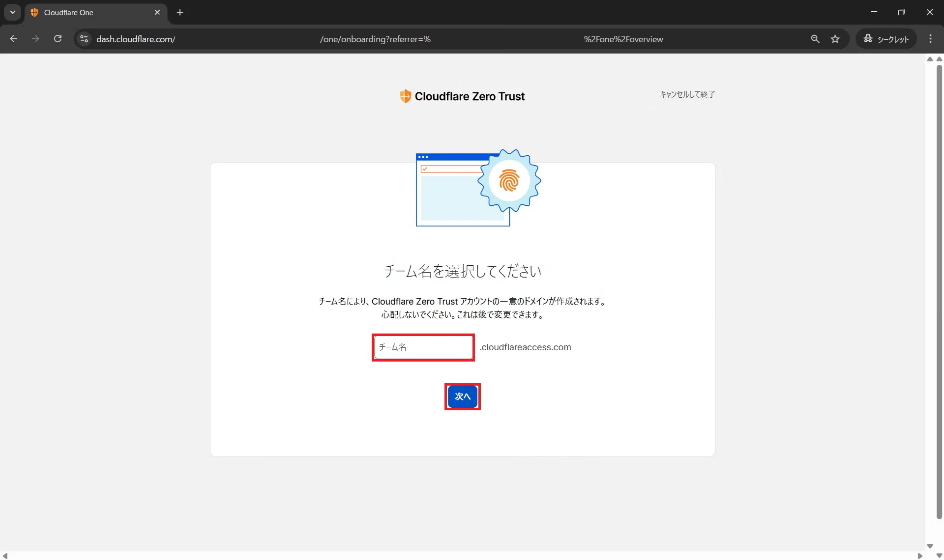Restore down the Chrome window
944x560 pixels.
(x=901, y=12)
